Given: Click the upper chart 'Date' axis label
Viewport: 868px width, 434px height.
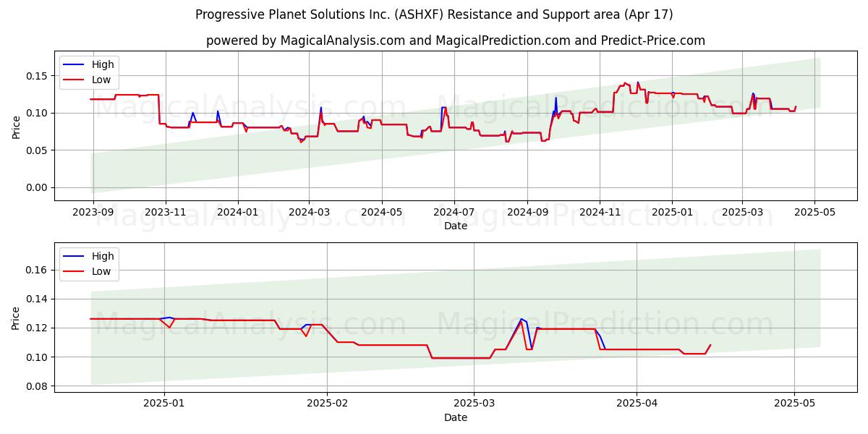Looking at the screenshot, I should (x=456, y=226).
